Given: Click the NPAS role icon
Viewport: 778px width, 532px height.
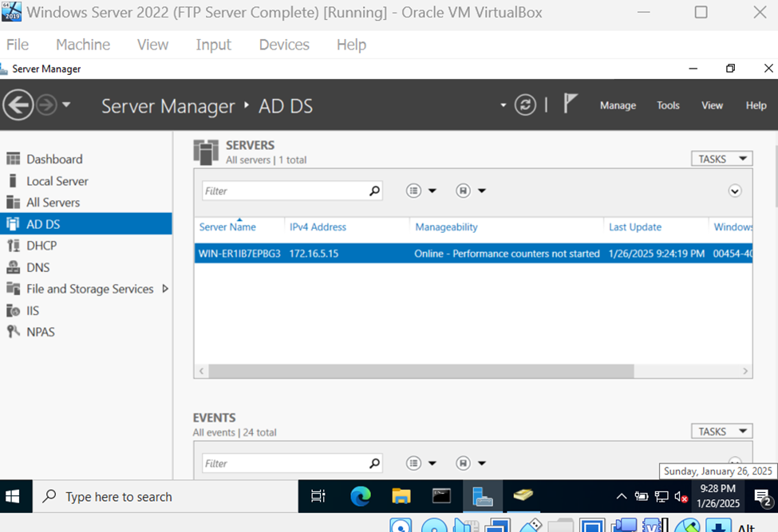Looking at the screenshot, I should (x=13, y=332).
